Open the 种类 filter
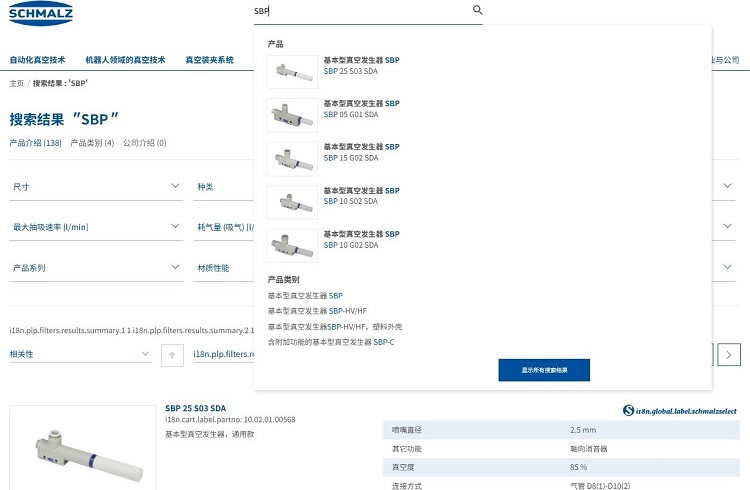This screenshot has width=750, height=490. click(x=223, y=187)
